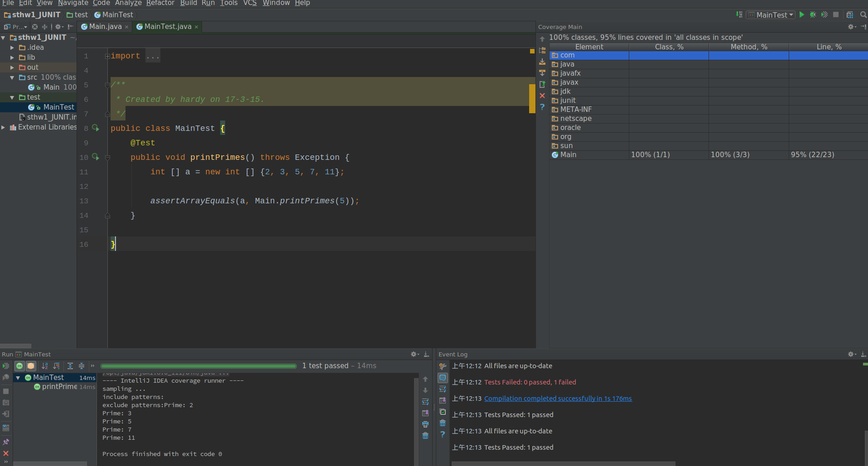Viewport: 868px width, 466px height.
Task: Generate coverage report with the export icon
Action: tap(542, 84)
